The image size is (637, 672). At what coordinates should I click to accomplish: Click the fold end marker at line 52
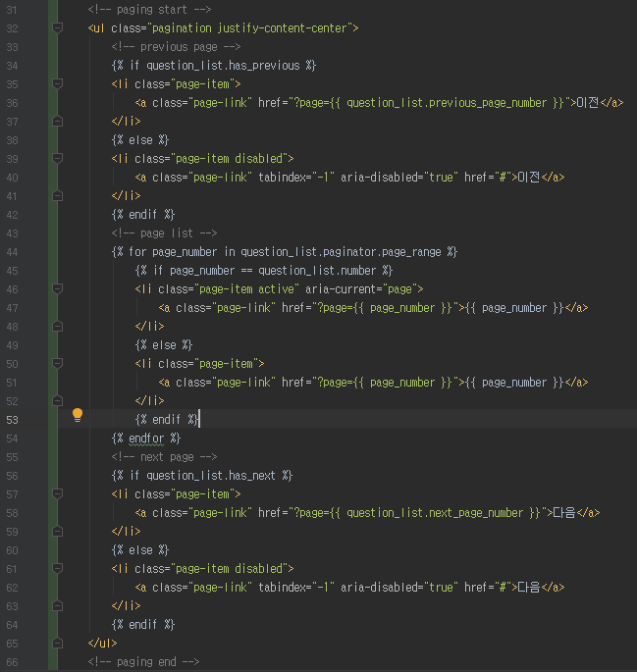pos(58,401)
